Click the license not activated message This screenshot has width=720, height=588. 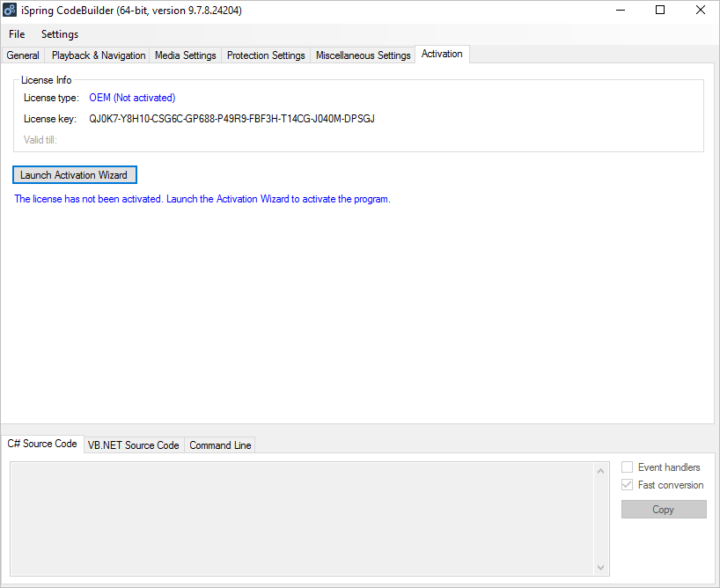tap(202, 199)
